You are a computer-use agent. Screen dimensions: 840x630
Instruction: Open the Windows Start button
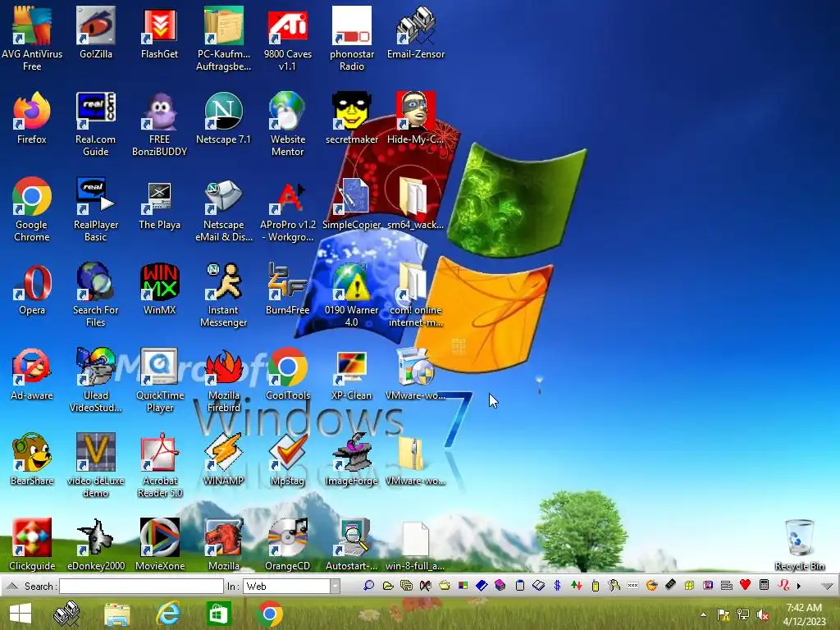click(x=21, y=614)
